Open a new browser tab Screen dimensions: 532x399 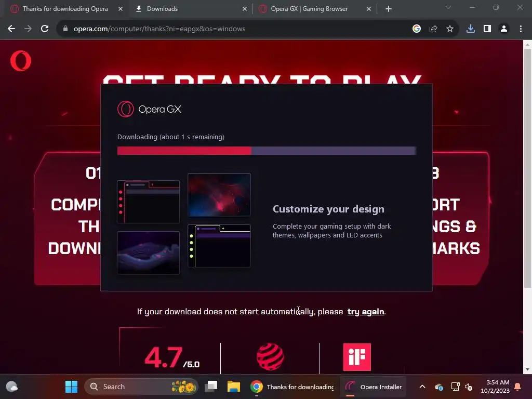[x=389, y=9]
